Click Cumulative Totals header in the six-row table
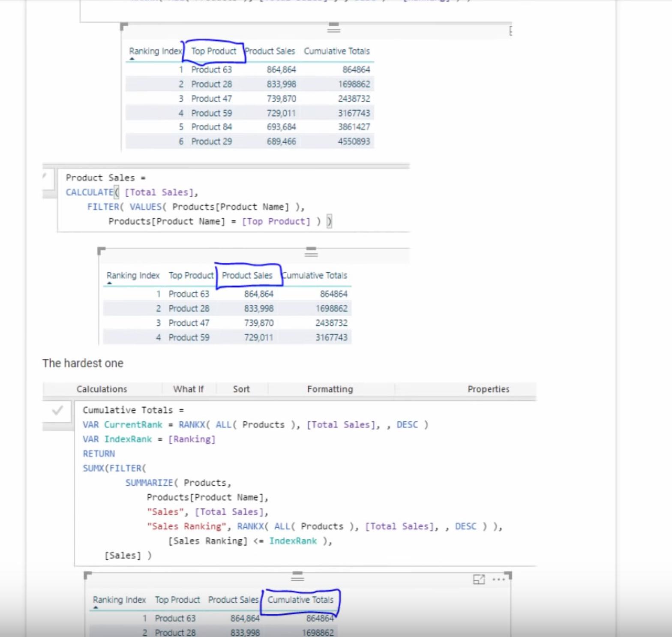672x637 pixels. click(337, 51)
